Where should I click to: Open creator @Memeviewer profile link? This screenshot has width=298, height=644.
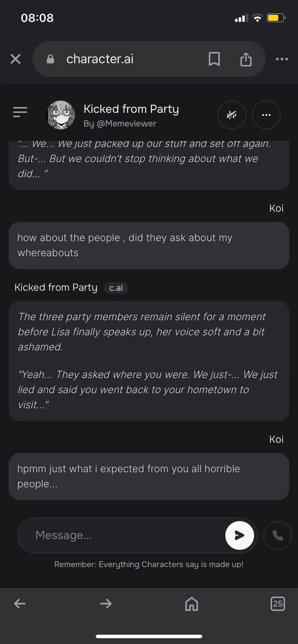click(120, 124)
